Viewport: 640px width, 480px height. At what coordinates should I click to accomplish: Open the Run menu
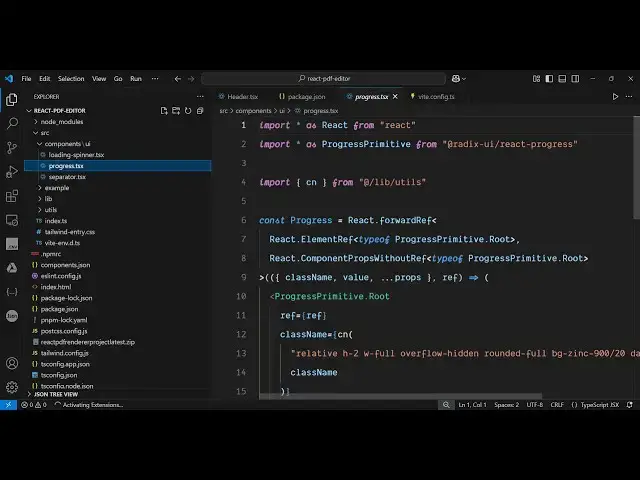tap(136, 79)
